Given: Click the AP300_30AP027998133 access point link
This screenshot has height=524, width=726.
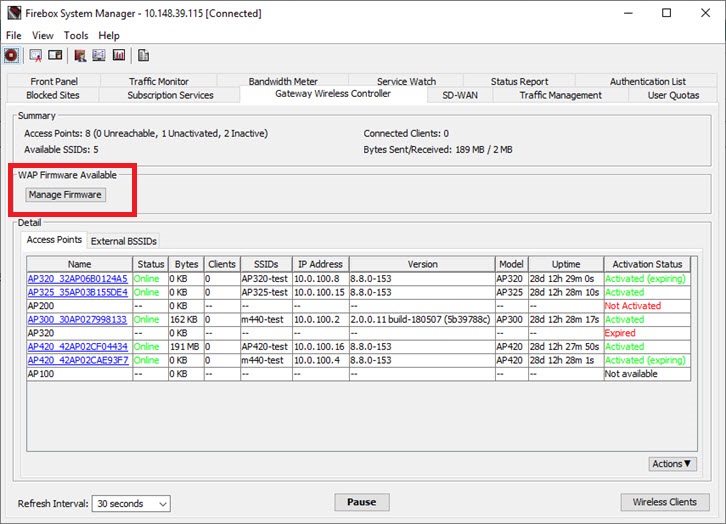Looking at the screenshot, I should (78, 319).
